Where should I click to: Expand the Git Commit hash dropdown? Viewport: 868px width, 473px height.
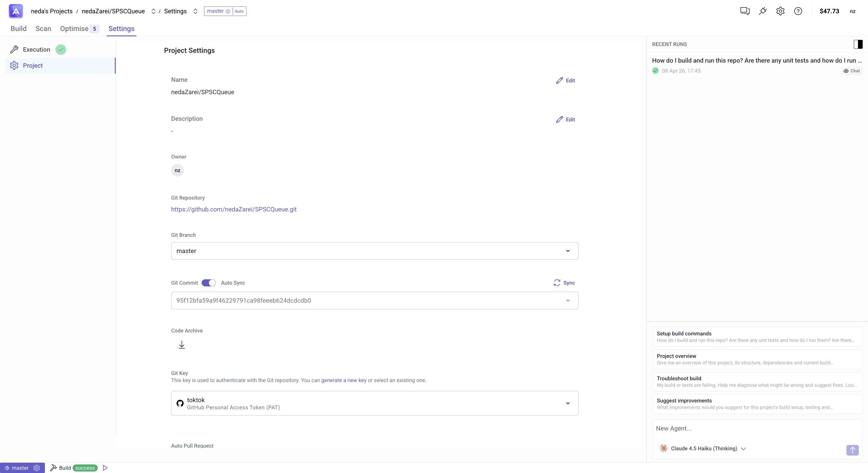click(x=374, y=301)
